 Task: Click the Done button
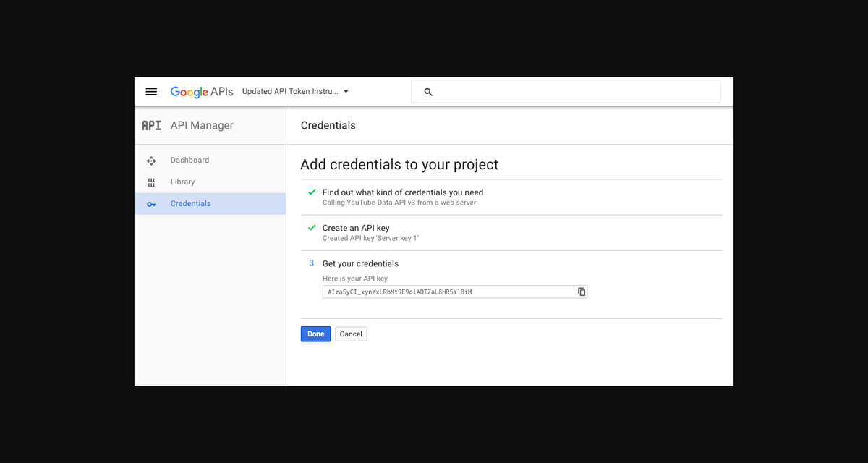coord(315,334)
